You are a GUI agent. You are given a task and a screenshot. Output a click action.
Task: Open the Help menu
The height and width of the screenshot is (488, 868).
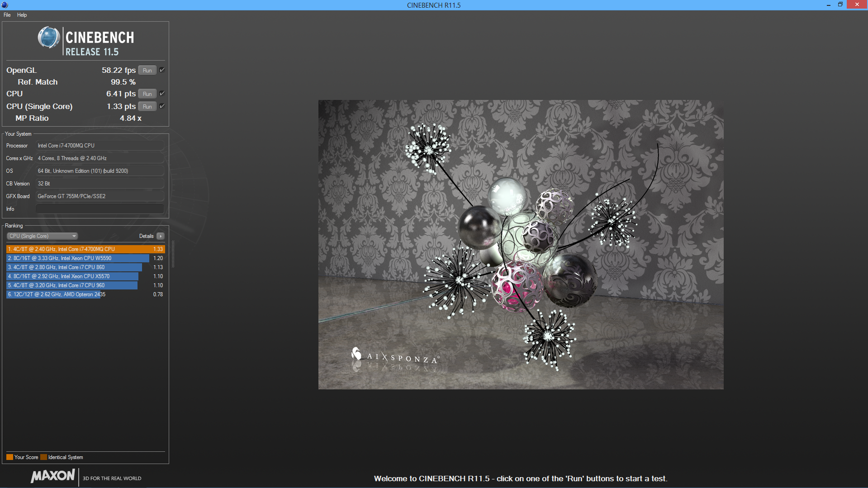[22, 15]
